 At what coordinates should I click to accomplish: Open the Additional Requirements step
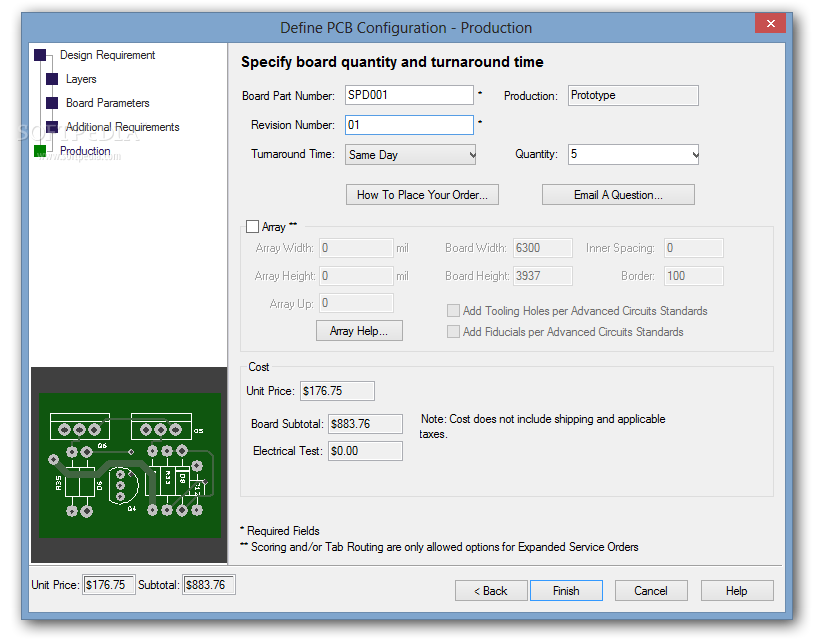coord(122,127)
